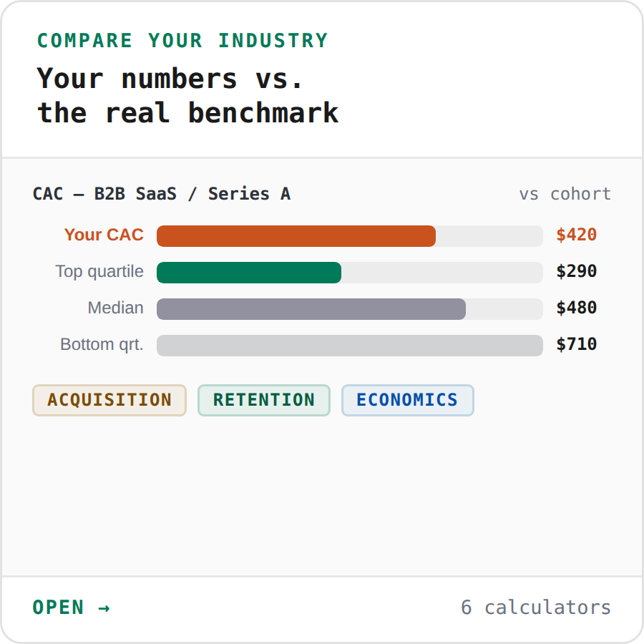Click the arrow next to OPEN
Screen dimensions: 644x644
point(104,608)
